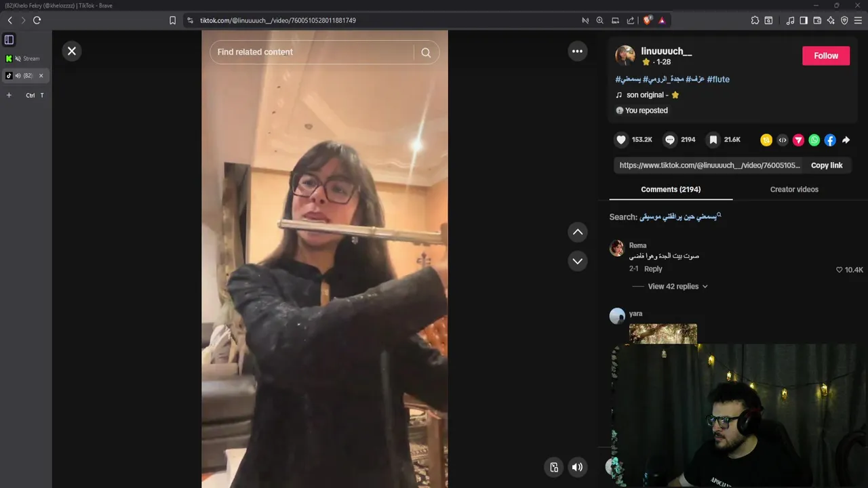
Task: Select the Comments (2194) tab
Action: [671, 189]
